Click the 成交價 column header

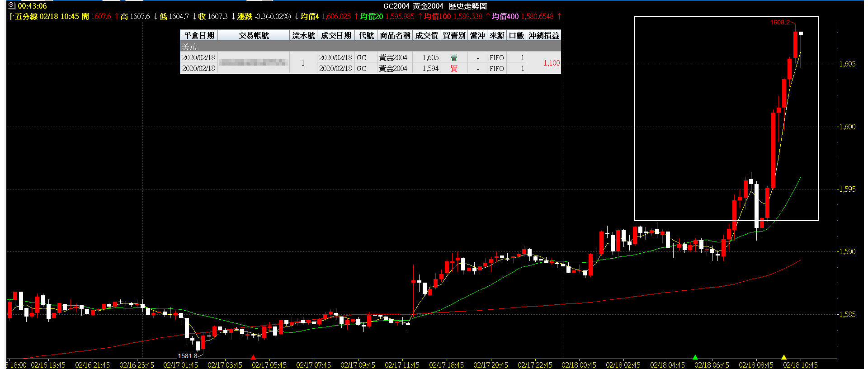tap(426, 35)
